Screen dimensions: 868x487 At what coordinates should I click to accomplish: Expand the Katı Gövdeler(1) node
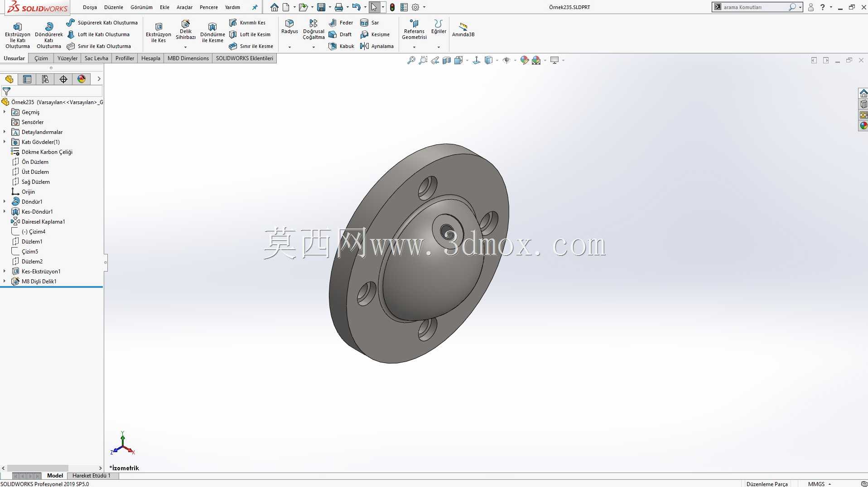point(5,142)
